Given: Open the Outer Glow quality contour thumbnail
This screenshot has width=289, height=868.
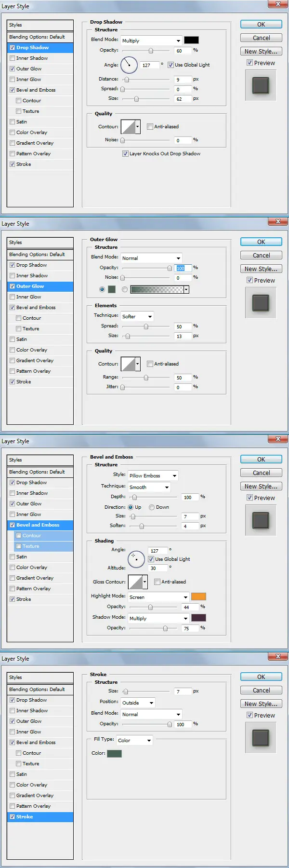Looking at the screenshot, I should tap(128, 364).
